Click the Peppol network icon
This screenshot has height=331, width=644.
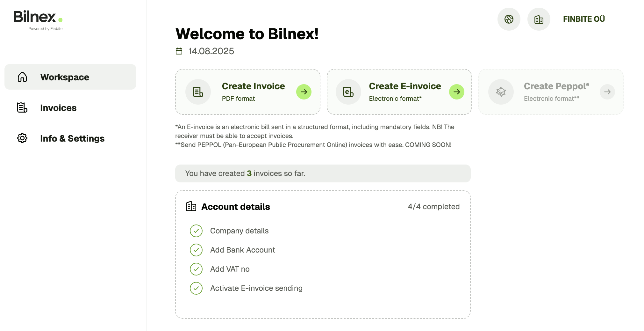(501, 92)
